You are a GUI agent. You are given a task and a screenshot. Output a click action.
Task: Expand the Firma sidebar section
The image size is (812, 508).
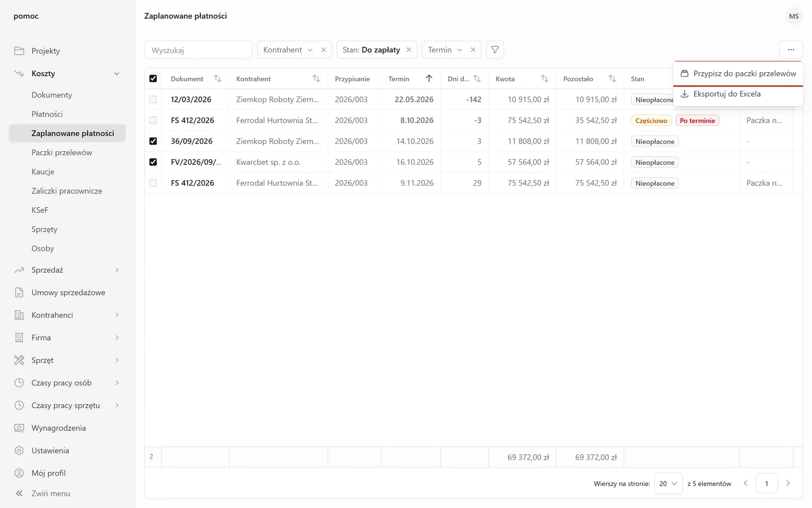67,338
